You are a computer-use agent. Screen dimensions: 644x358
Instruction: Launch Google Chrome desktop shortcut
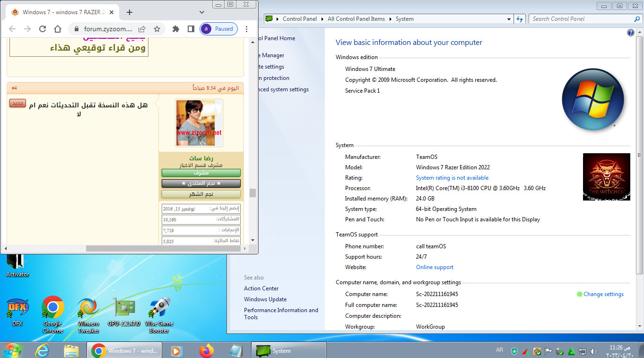coord(53,314)
